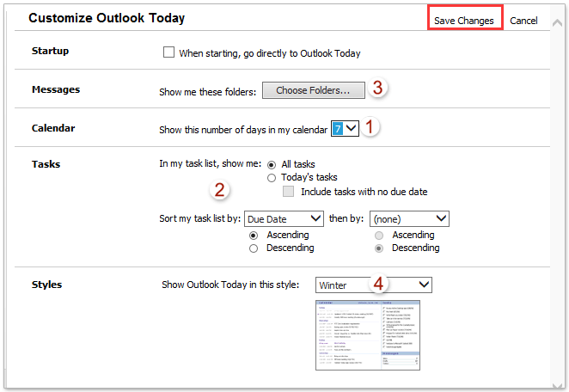
Task: Select Descending under the Due Date sort
Action: pyautogui.click(x=254, y=248)
